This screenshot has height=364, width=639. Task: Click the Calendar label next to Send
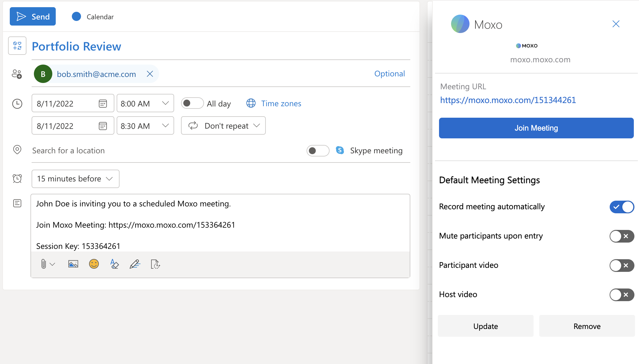(100, 17)
